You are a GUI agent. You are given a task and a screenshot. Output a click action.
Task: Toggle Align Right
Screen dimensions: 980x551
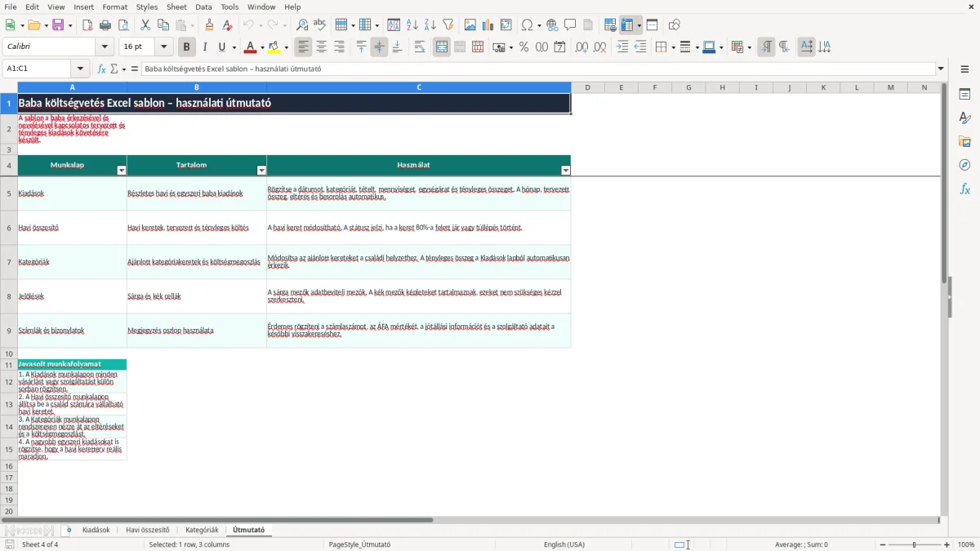point(340,47)
